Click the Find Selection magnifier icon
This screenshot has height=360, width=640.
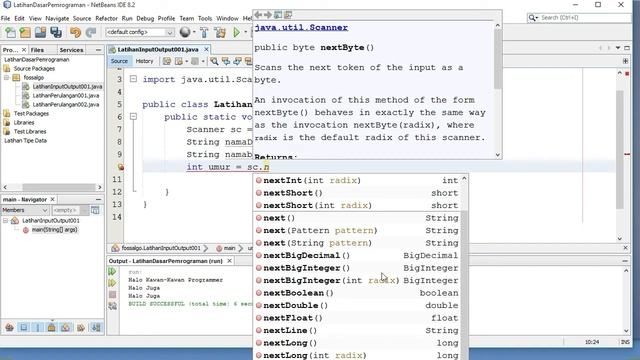tap(214, 61)
